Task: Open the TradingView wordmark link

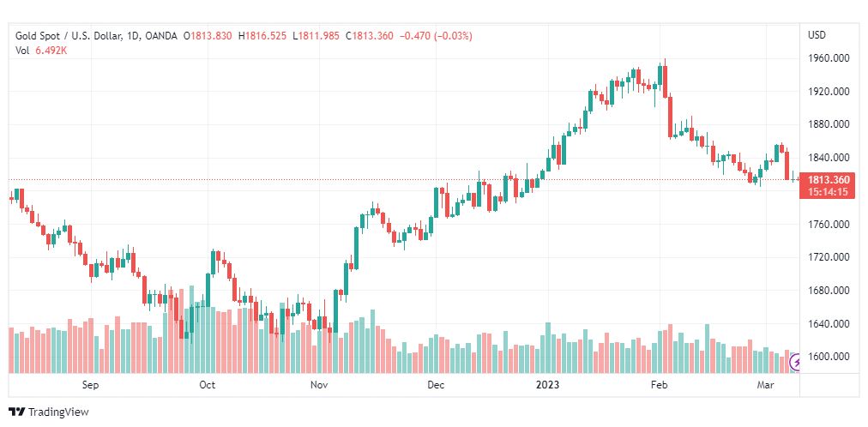Action: 58,412
